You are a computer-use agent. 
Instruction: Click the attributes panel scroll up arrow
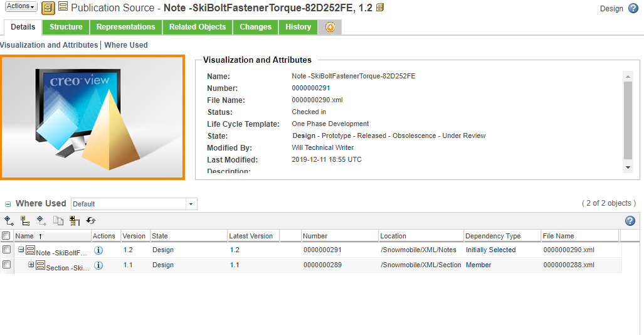pyautogui.click(x=628, y=77)
